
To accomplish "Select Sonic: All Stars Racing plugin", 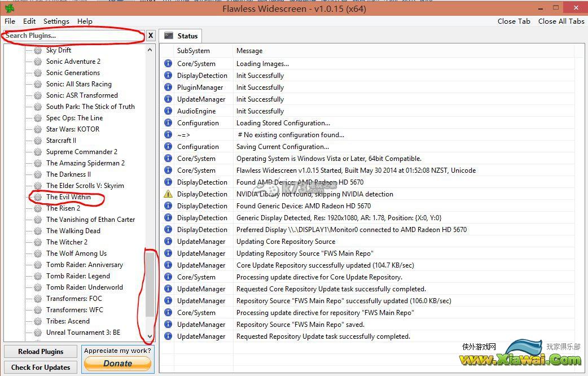I will pyautogui.click(x=79, y=84).
